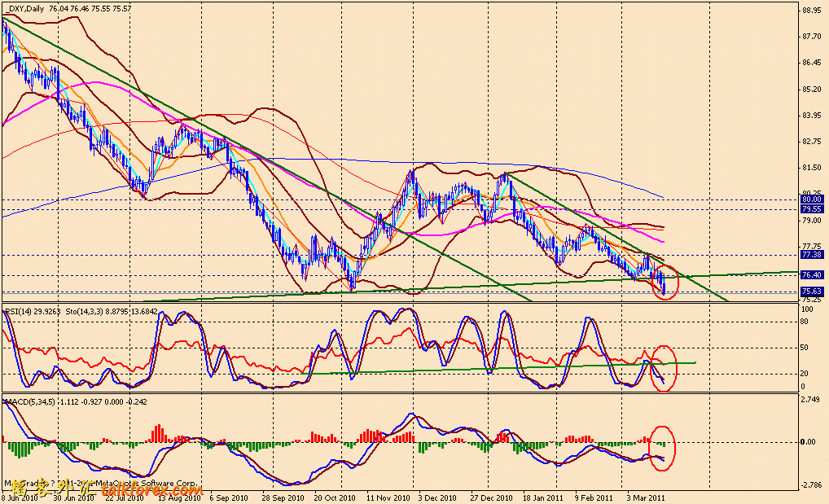This screenshot has height=504, width=829.
Task: Click the 85.20 price axis label
Action: coord(812,89)
